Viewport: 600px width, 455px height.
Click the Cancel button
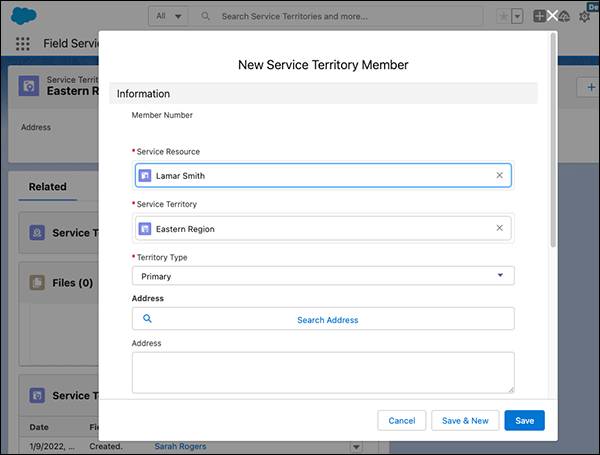[401, 421]
